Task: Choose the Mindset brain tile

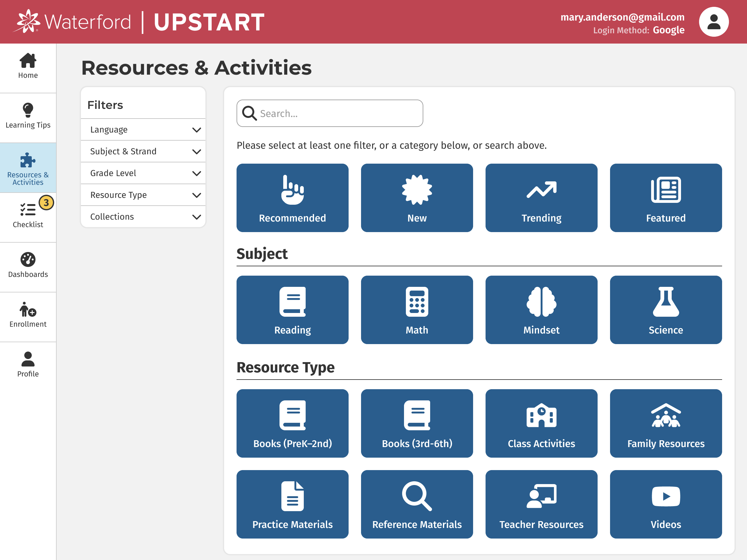Action: (x=541, y=310)
